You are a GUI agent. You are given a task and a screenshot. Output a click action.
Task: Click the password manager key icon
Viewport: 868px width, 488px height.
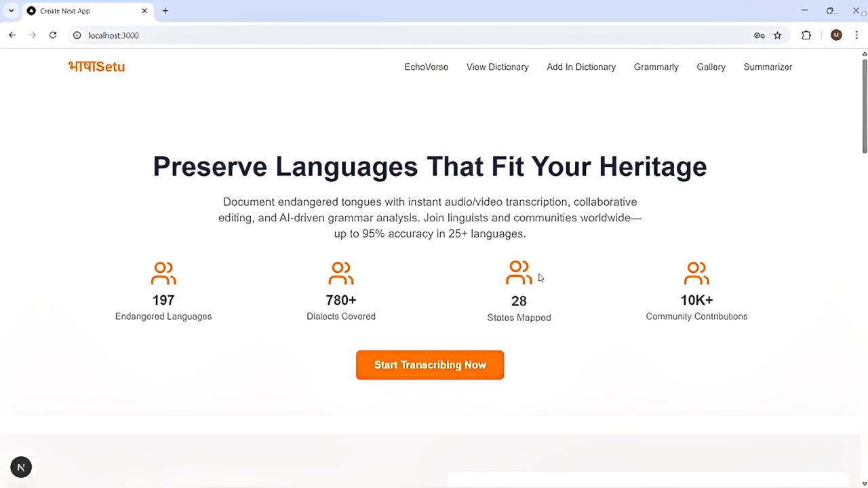point(759,35)
